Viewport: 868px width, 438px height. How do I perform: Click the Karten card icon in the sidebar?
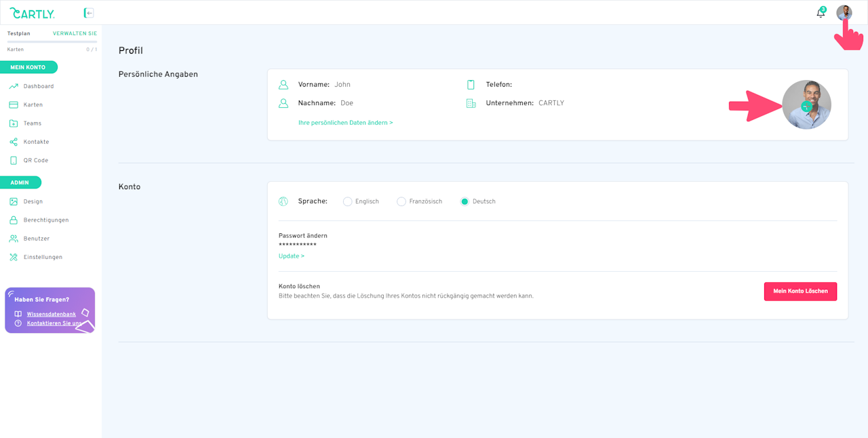[14, 105]
